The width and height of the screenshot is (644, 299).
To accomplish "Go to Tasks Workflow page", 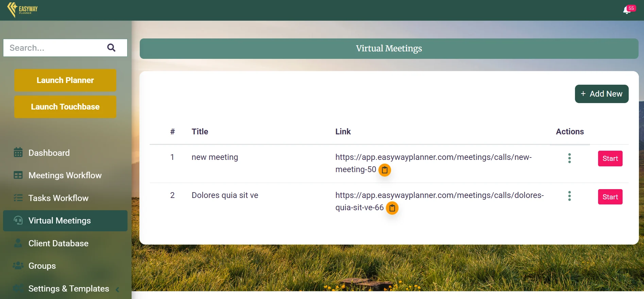I will click(x=58, y=198).
